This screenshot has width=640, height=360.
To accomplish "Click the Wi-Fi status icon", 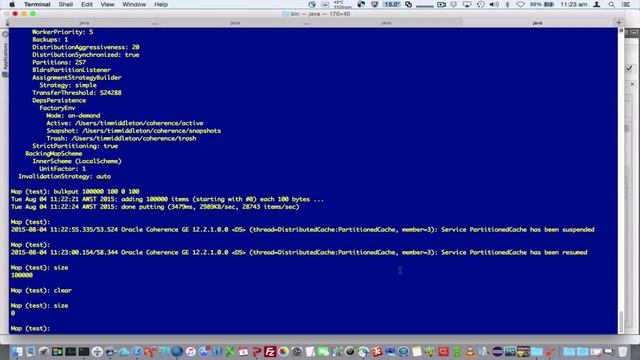I will [x=520, y=4].
